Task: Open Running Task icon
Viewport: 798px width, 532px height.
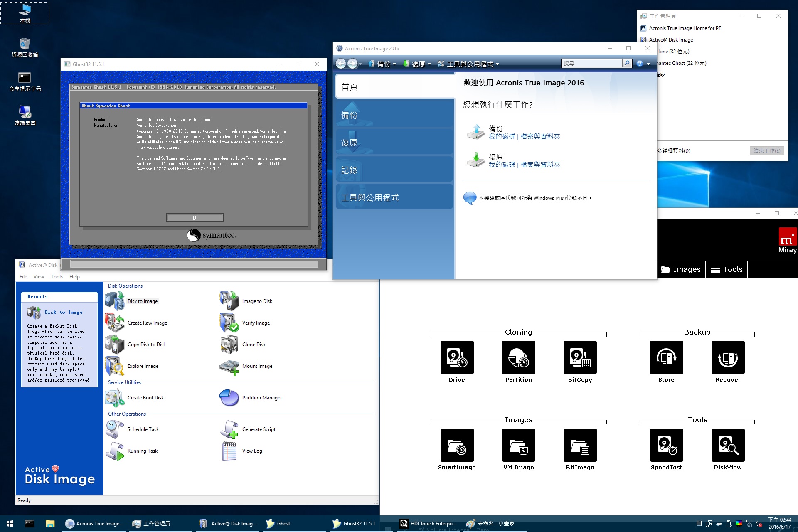Action: [114, 451]
